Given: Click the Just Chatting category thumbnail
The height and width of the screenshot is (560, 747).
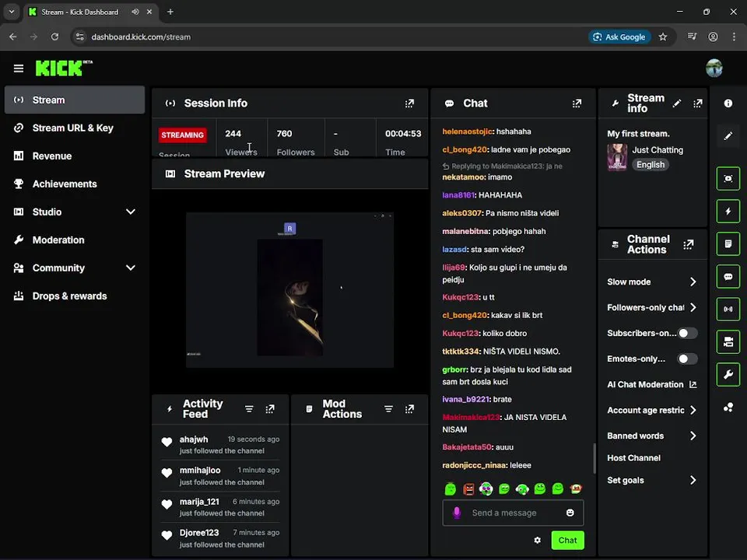Looking at the screenshot, I should [617, 157].
